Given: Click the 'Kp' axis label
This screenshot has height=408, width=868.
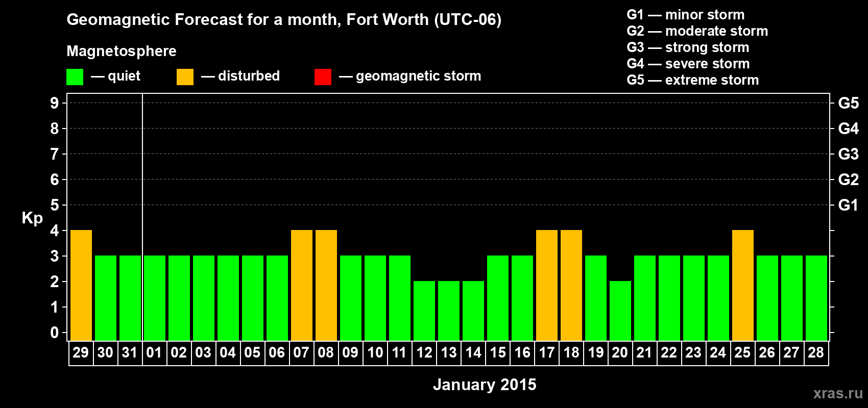Looking at the screenshot, I should 32,218.
